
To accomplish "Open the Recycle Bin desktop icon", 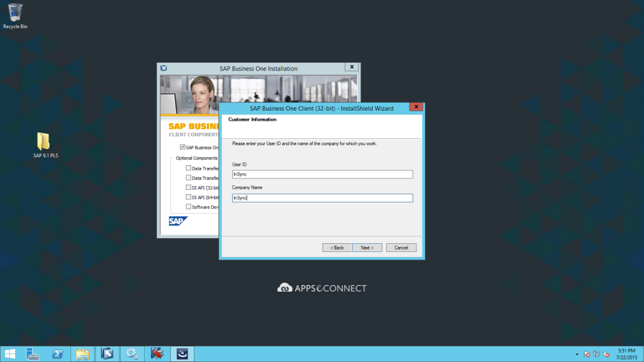I will [x=15, y=16].
